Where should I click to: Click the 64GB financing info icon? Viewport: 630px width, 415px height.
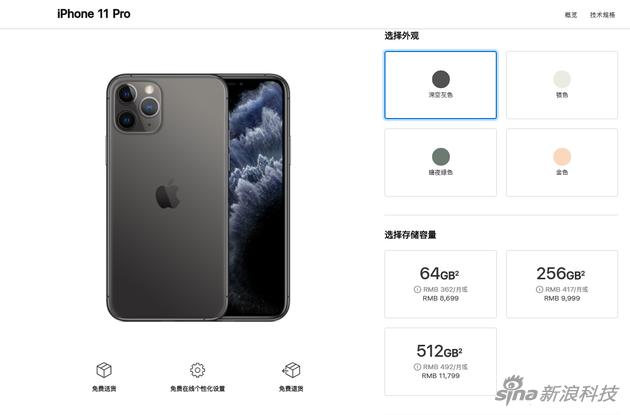click(417, 289)
